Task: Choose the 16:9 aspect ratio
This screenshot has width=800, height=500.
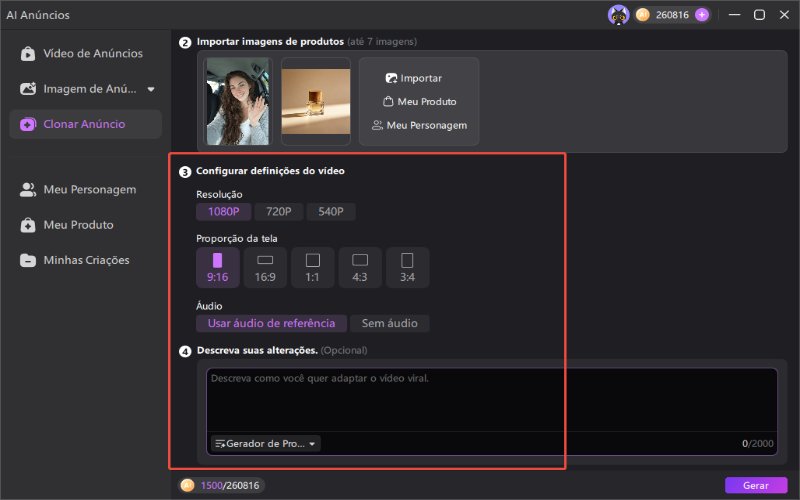Action: point(265,267)
